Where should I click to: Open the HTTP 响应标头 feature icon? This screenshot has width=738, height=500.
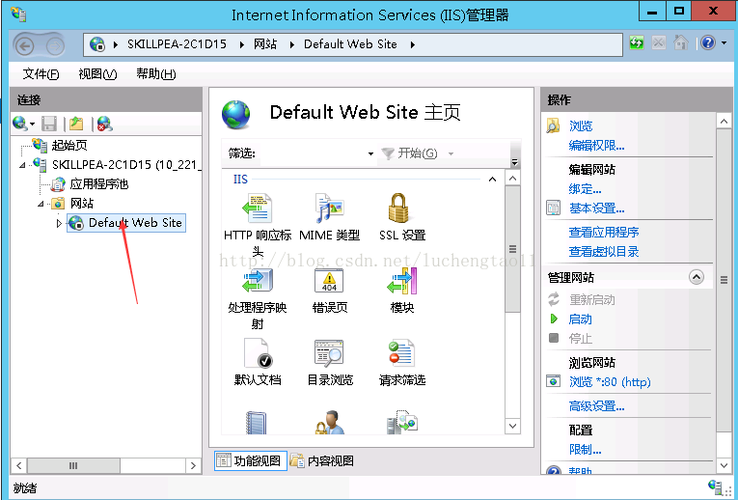[x=257, y=208]
